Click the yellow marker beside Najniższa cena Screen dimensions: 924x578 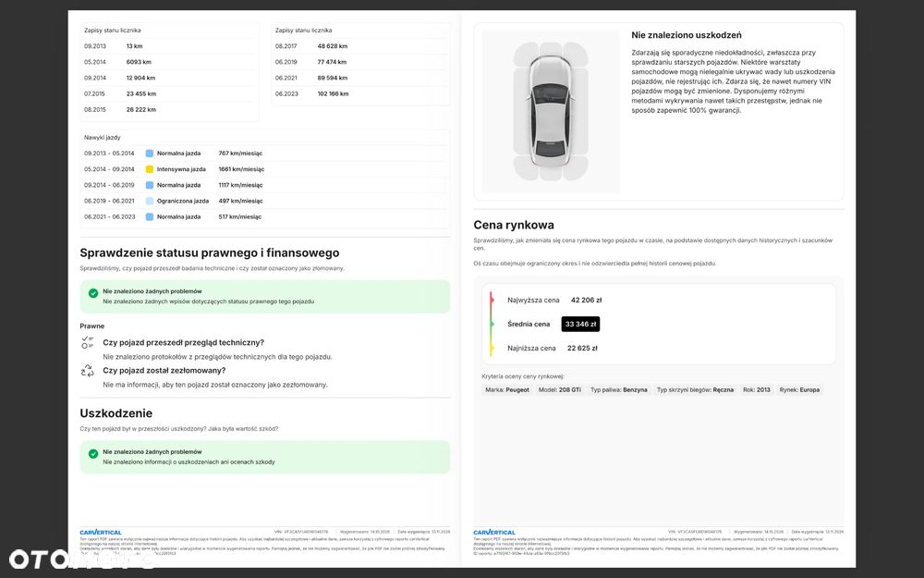(x=492, y=348)
